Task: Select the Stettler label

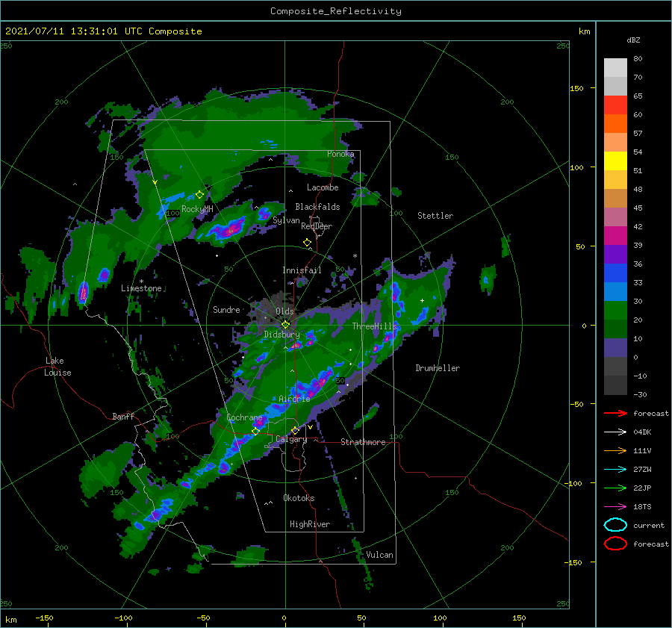Action: (x=435, y=216)
